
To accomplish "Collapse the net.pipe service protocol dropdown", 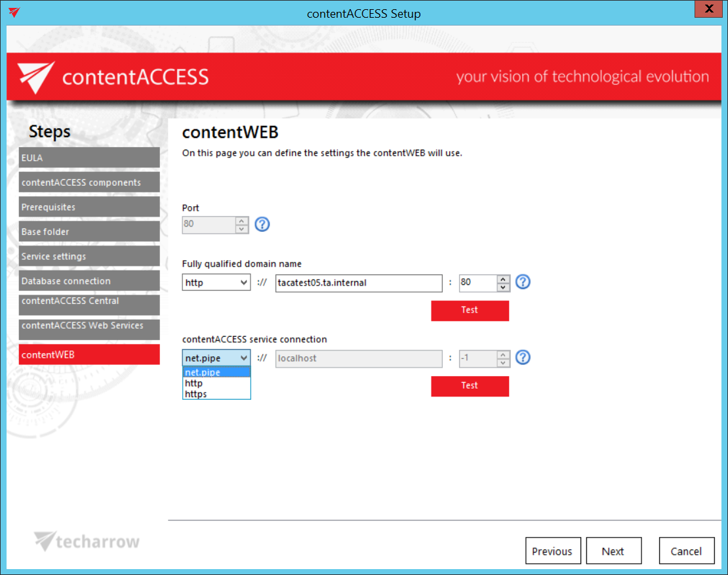I will (216, 358).
